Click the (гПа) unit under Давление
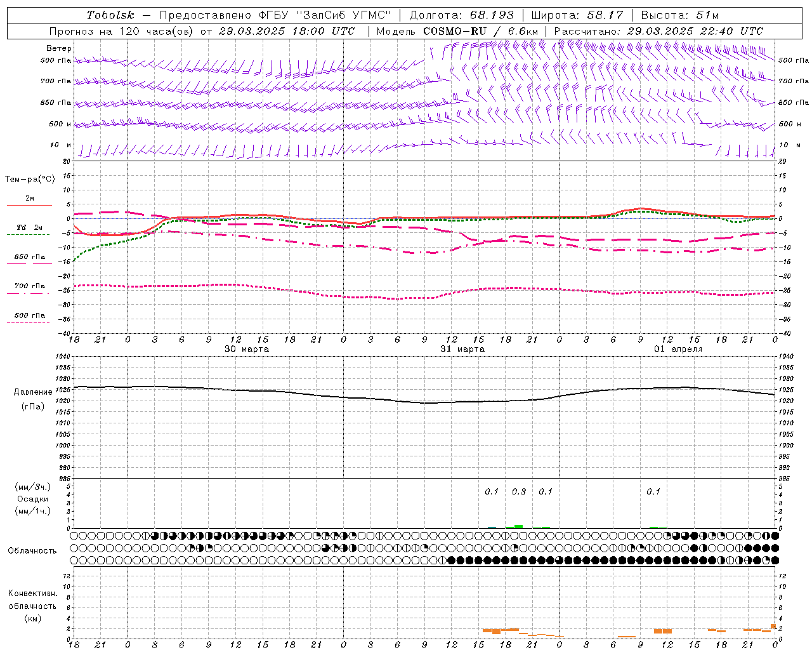 tap(32, 406)
